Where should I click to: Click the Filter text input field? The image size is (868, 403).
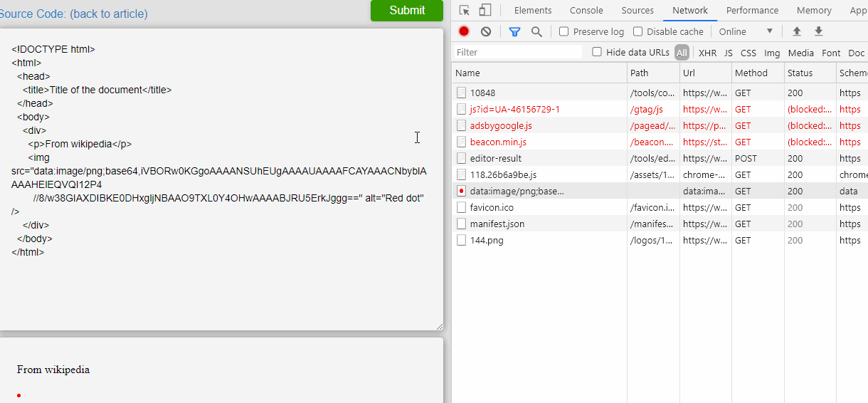pyautogui.click(x=518, y=52)
